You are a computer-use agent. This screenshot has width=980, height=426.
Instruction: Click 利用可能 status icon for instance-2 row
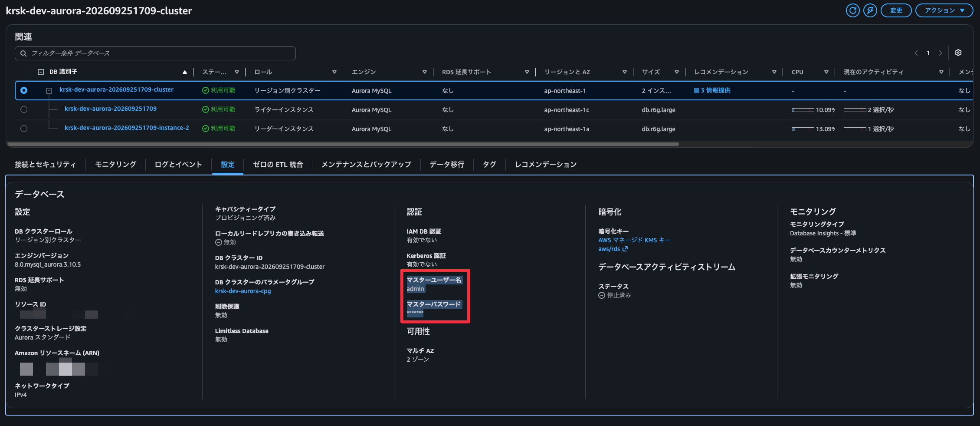(206, 129)
